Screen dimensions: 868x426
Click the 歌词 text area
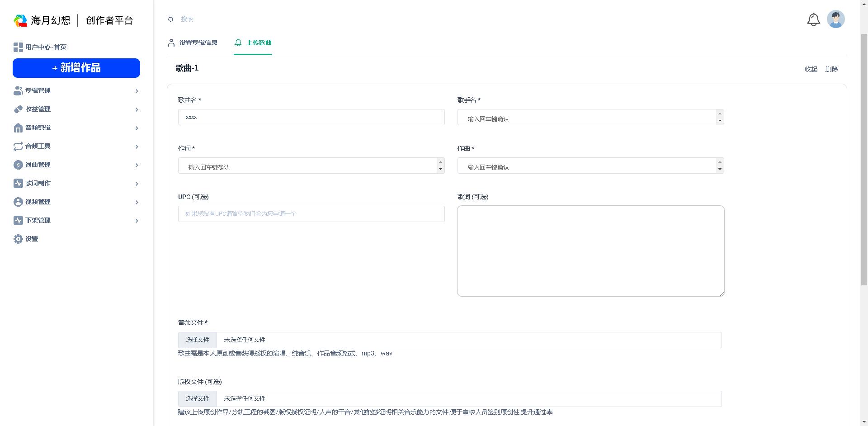pyautogui.click(x=590, y=251)
